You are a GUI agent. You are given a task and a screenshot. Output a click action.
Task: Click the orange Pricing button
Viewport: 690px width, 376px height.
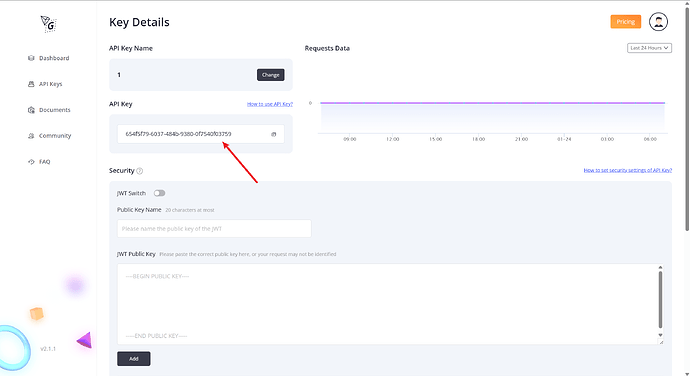(625, 22)
